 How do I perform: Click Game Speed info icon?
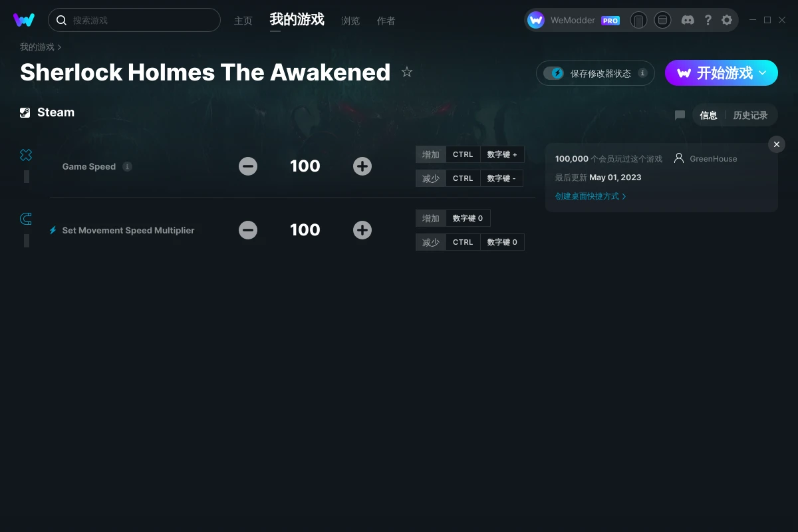[128, 166]
